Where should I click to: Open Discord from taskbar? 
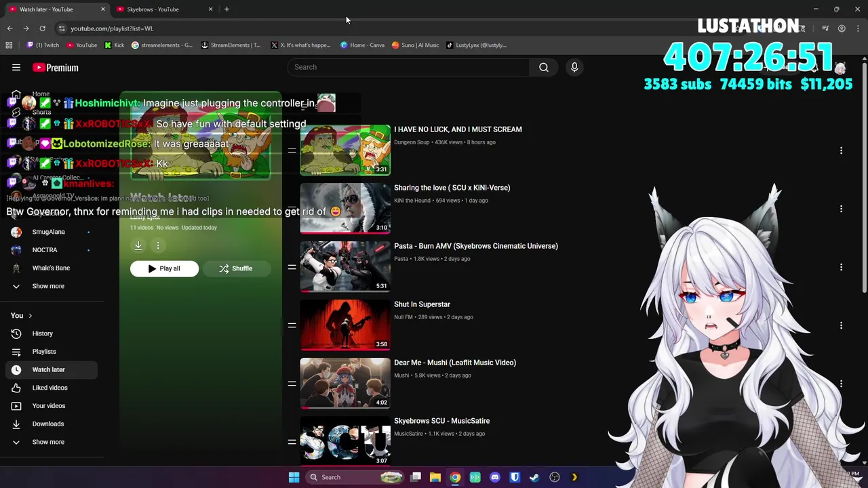tap(495, 477)
